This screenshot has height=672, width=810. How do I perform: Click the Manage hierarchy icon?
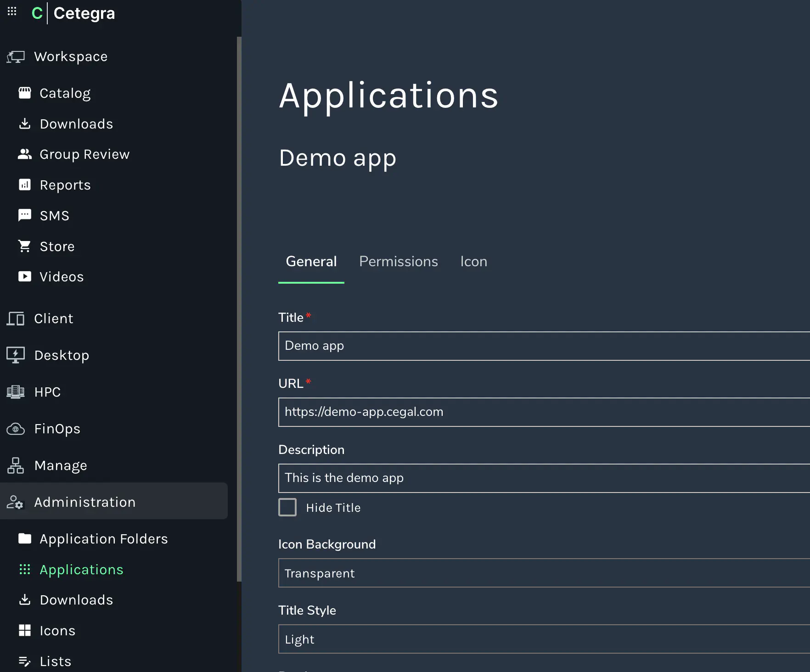click(16, 465)
